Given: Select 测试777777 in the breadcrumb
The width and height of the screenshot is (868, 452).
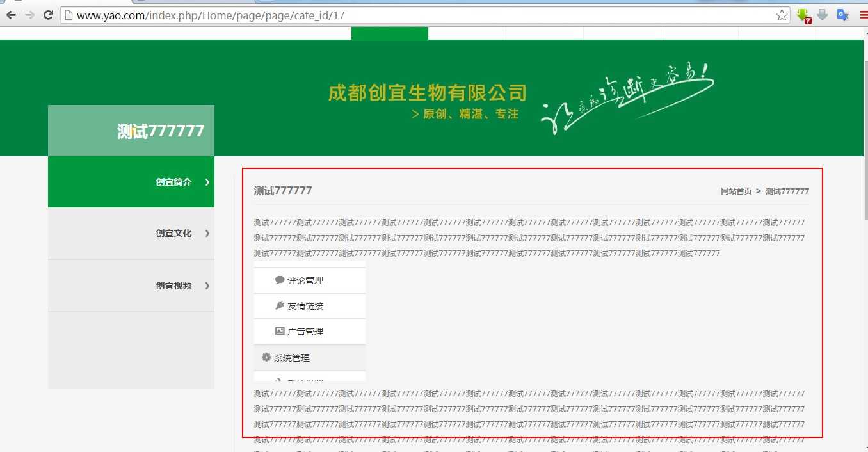Looking at the screenshot, I should tap(787, 191).
